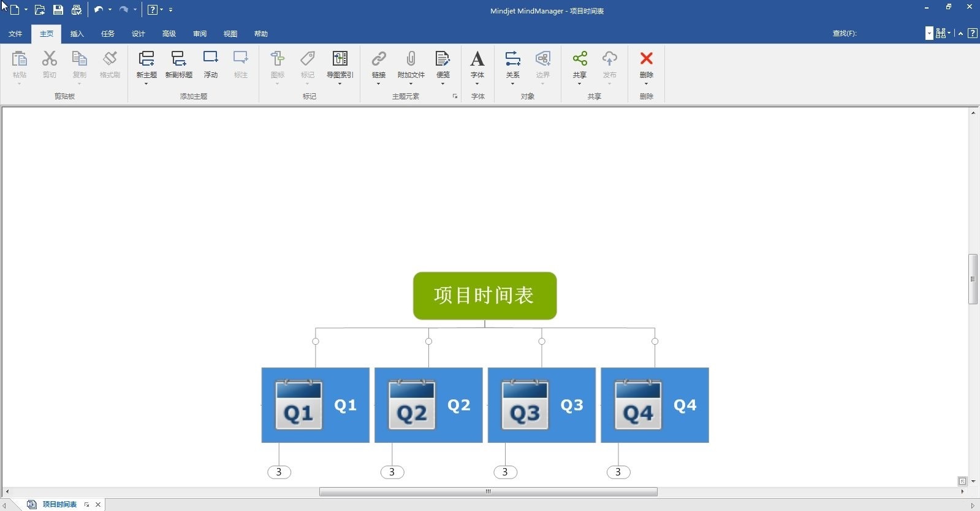Screen dimensions: 980x511
Task: Click the red 删除 delete icon
Action: pyautogui.click(x=647, y=59)
